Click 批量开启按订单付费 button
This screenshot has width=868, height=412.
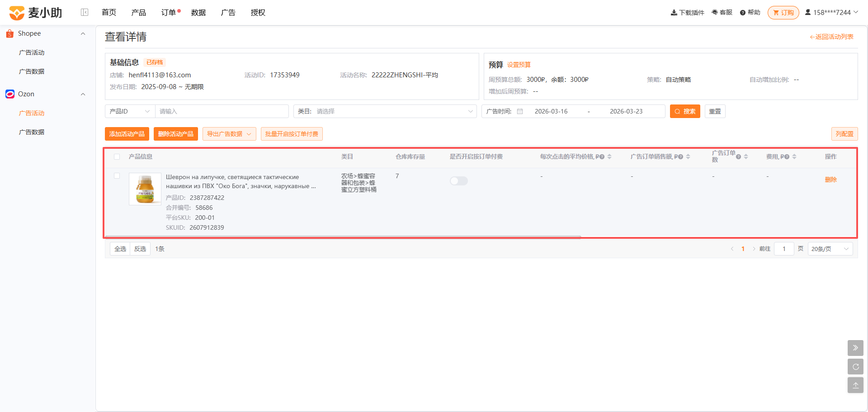pyautogui.click(x=292, y=134)
